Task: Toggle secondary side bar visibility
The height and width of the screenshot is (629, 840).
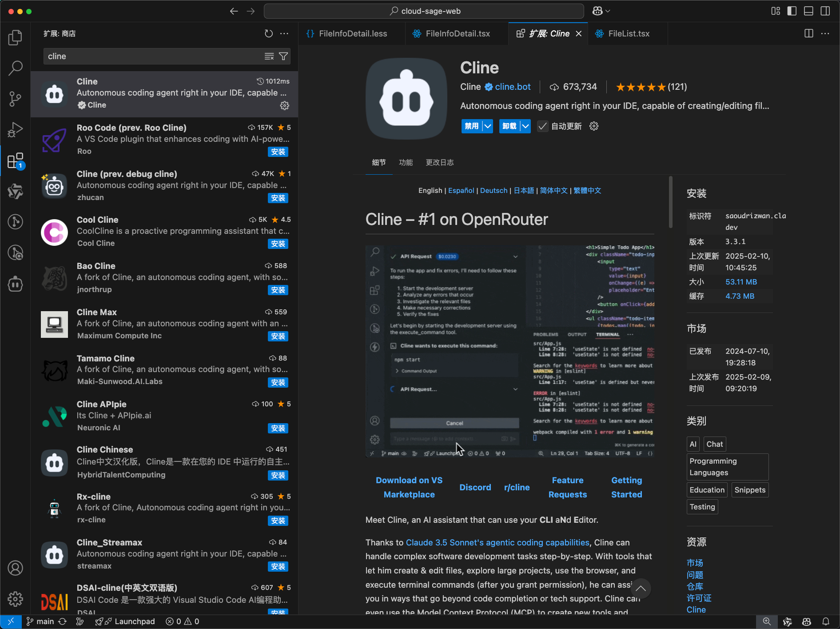Action: [x=825, y=11]
